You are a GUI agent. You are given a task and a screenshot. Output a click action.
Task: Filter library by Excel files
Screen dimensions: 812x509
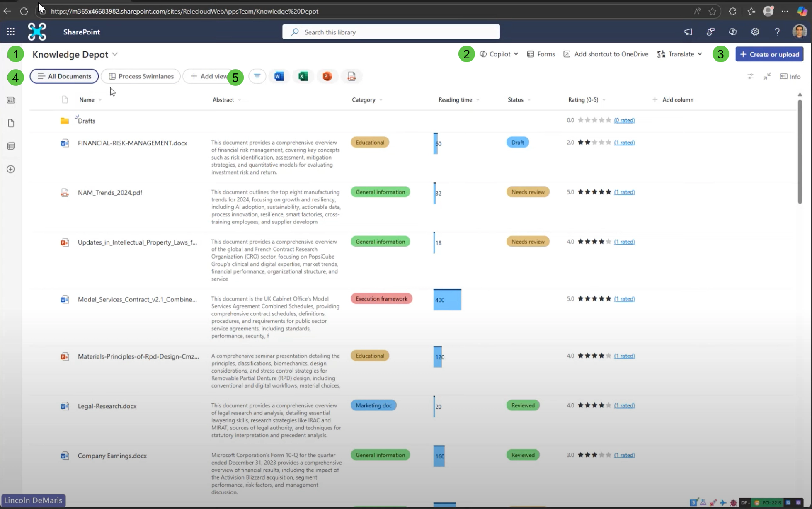pos(303,76)
